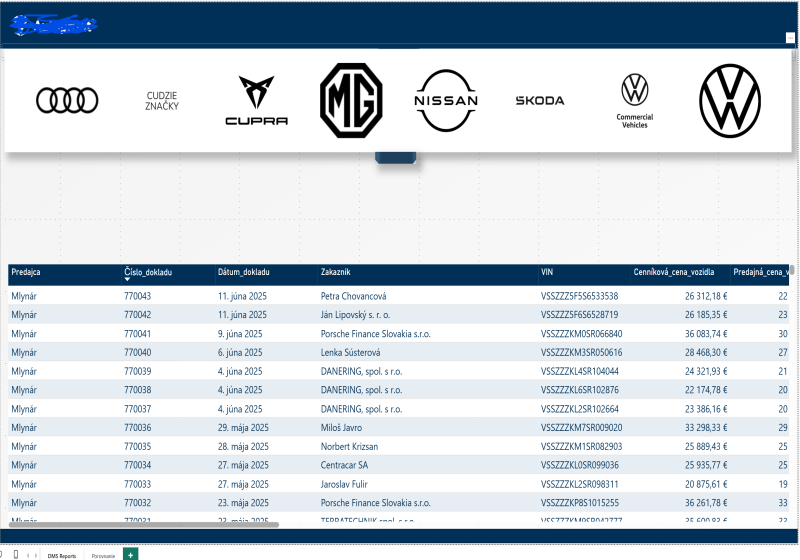The height and width of the screenshot is (560, 800).
Task: Sort by Cenníková_cena_vozidla column header
Action: (x=673, y=272)
